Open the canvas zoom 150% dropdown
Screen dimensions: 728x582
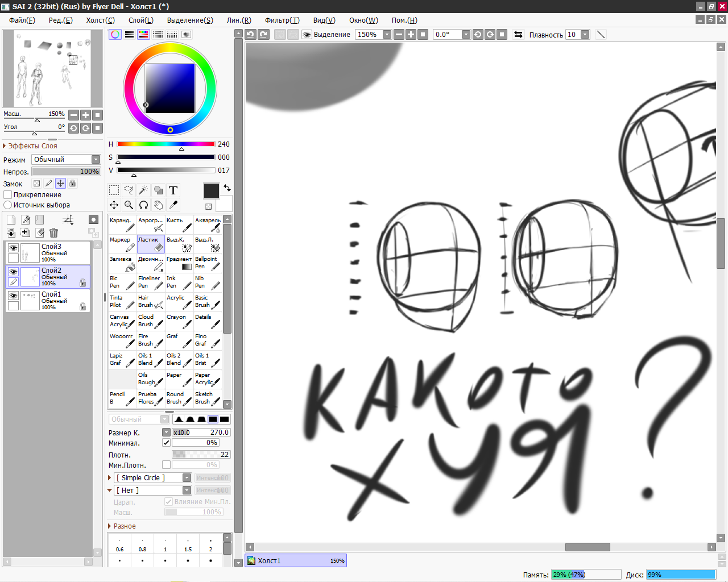click(x=387, y=35)
